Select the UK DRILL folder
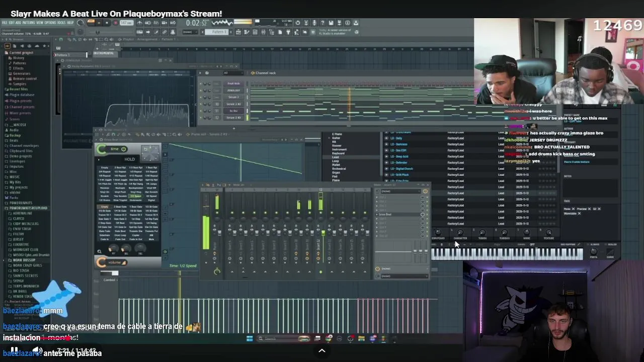Image resolution: width=644 pixels, height=362 pixels. click(x=20, y=291)
